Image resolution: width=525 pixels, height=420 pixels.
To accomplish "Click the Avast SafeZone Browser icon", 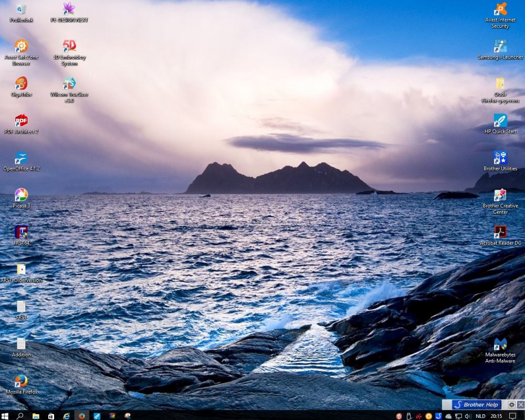I will (21, 46).
